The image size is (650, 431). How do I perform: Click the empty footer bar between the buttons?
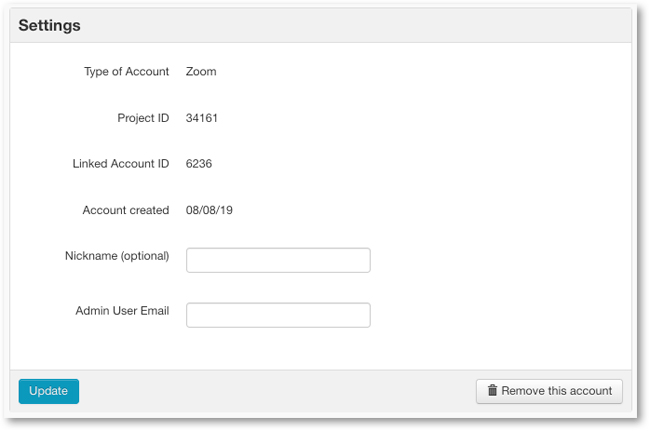pyautogui.click(x=277, y=391)
